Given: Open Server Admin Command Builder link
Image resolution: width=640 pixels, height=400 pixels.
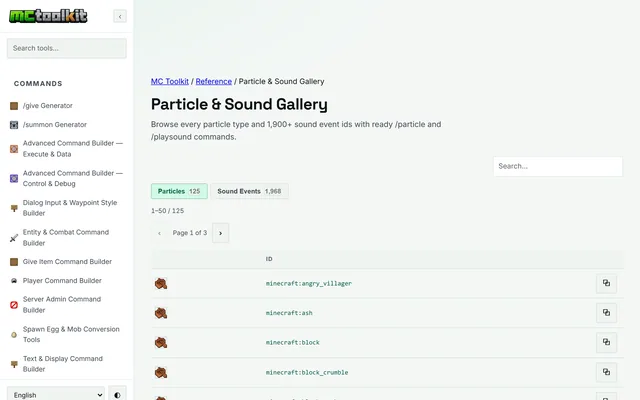Looking at the screenshot, I should point(62,304).
